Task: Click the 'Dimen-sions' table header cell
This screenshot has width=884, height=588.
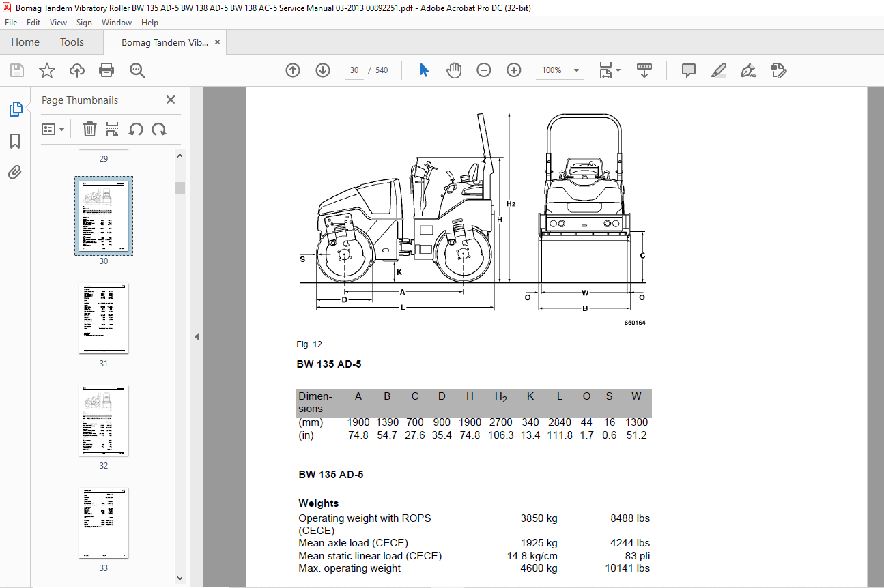Action: (315, 402)
